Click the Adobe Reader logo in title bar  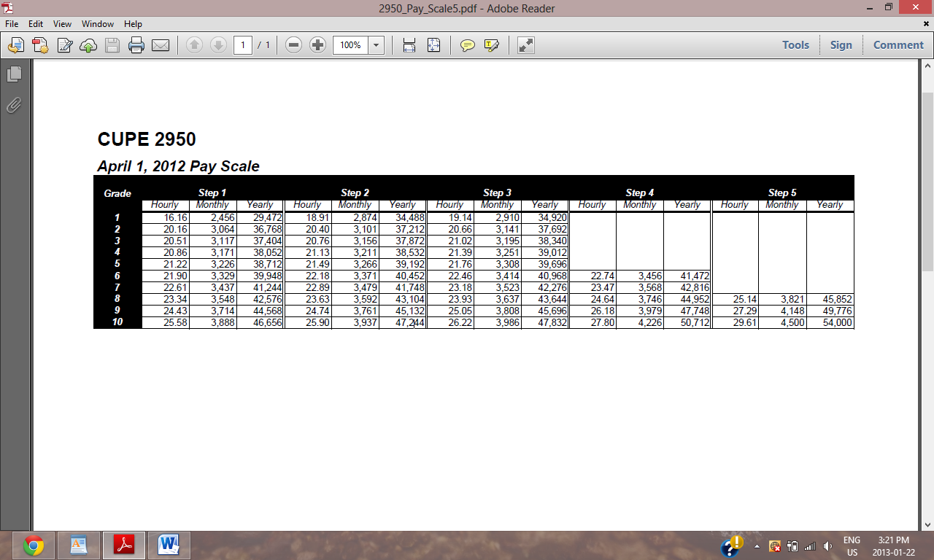(7, 8)
